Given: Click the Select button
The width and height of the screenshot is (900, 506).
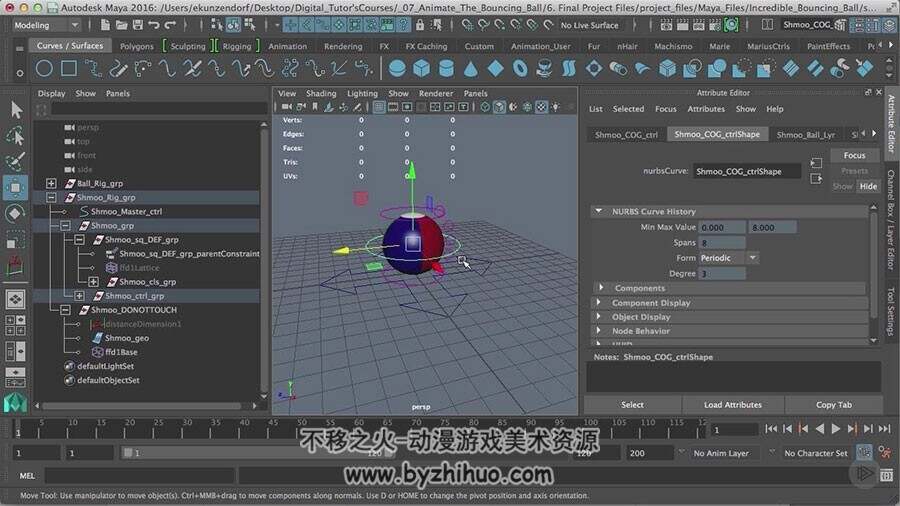Looking at the screenshot, I should 633,404.
